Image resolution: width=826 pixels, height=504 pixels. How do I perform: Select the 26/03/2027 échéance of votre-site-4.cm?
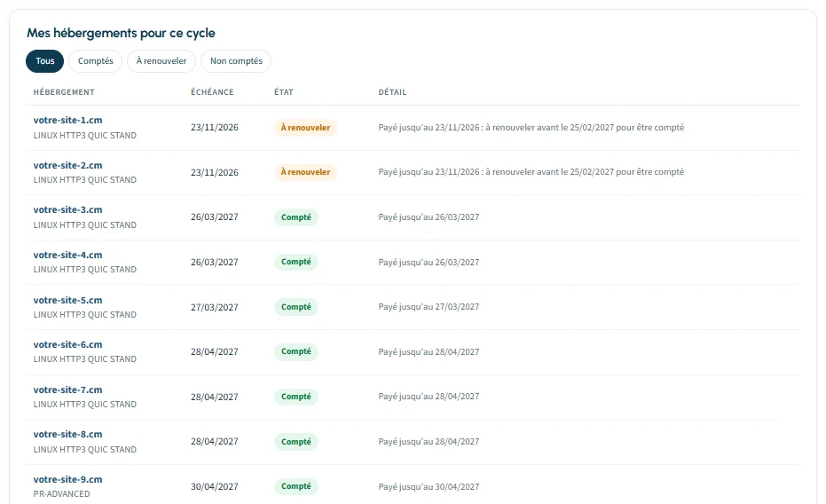pyautogui.click(x=215, y=263)
